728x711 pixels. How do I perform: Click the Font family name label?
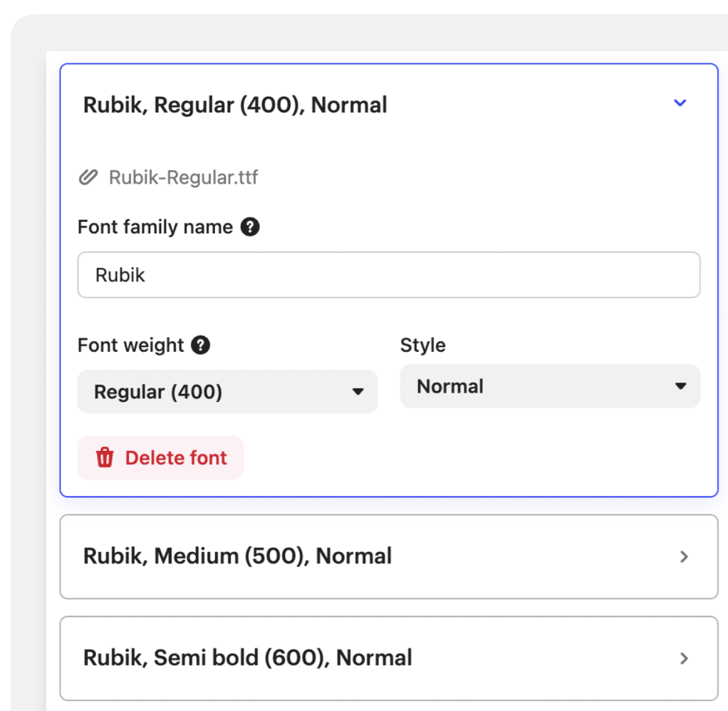point(155,227)
